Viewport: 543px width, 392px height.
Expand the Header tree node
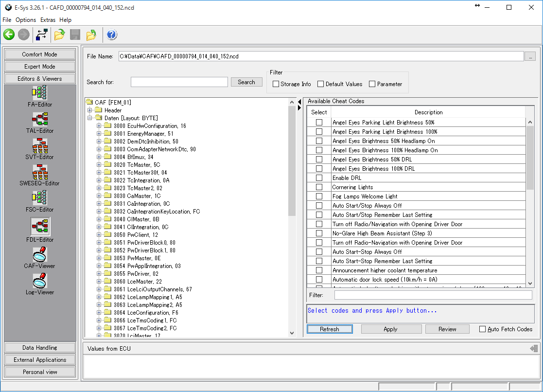point(90,110)
